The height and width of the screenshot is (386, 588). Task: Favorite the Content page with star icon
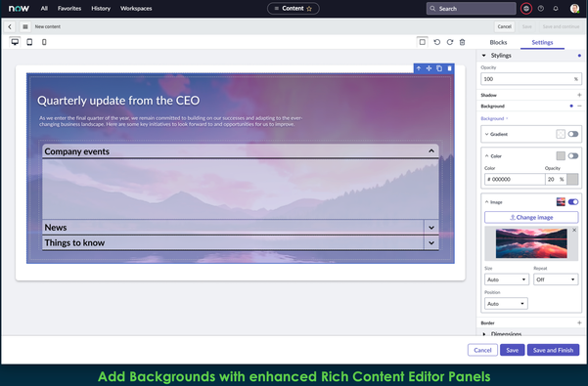coord(309,9)
